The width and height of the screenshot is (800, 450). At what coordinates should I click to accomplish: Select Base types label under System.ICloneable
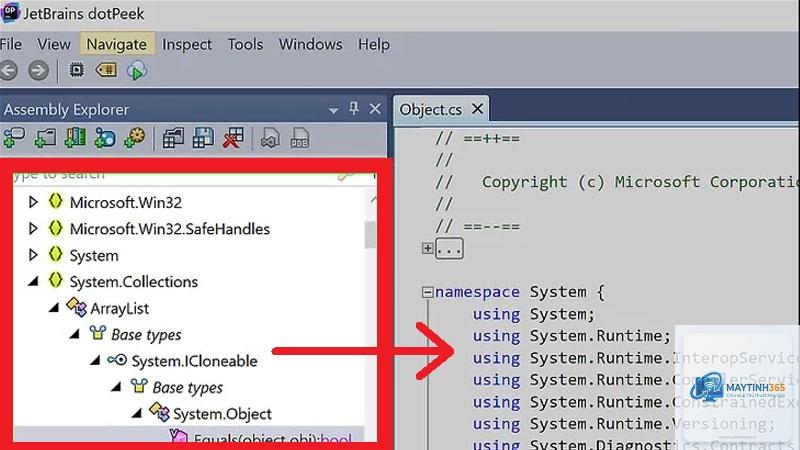coord(188,388)
